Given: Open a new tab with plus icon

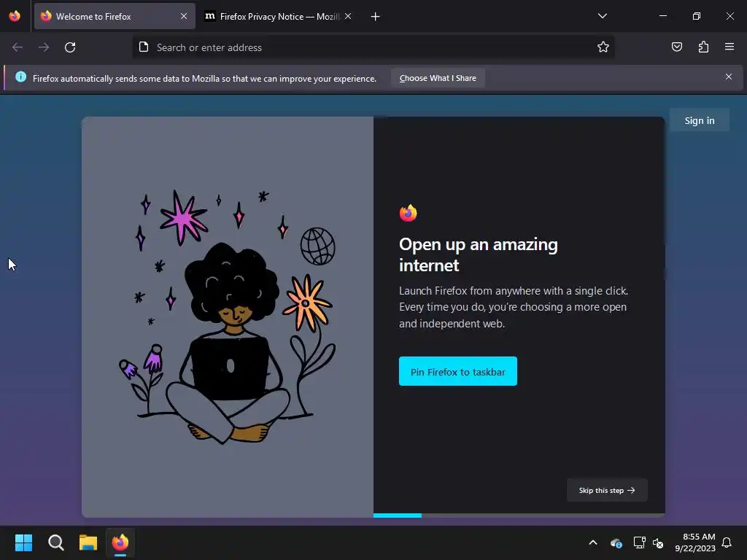Looking at the screenshot, I should pos(376,17).
